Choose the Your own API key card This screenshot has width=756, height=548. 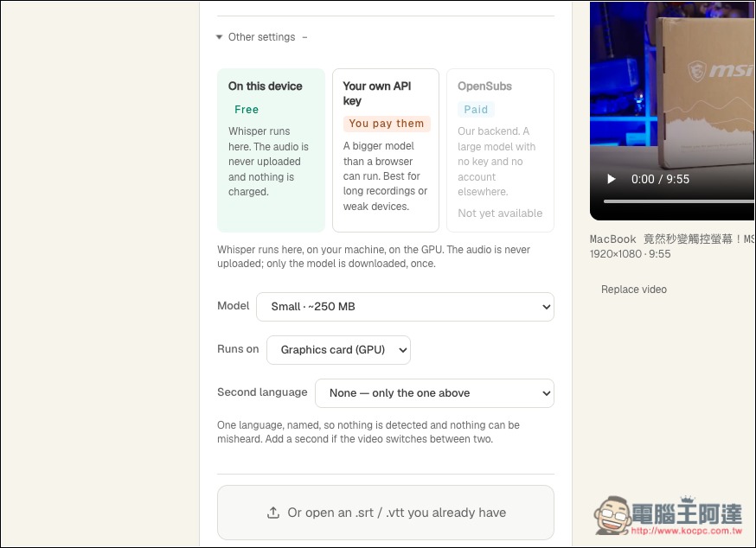[386, 150]
